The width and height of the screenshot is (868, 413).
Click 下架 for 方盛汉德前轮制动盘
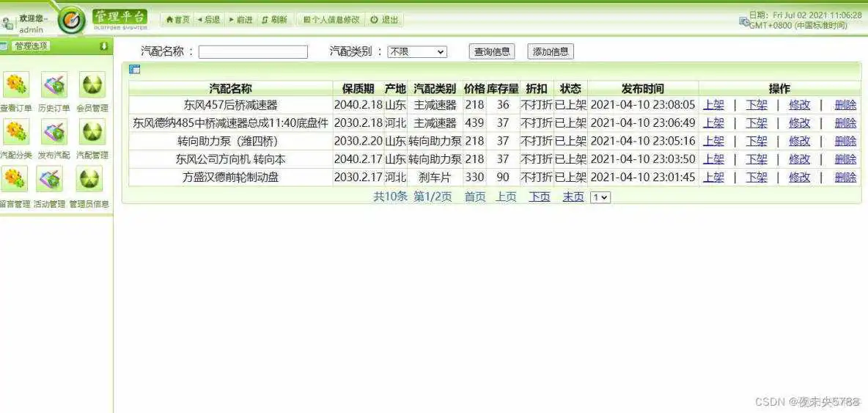[x=756, y=178]
